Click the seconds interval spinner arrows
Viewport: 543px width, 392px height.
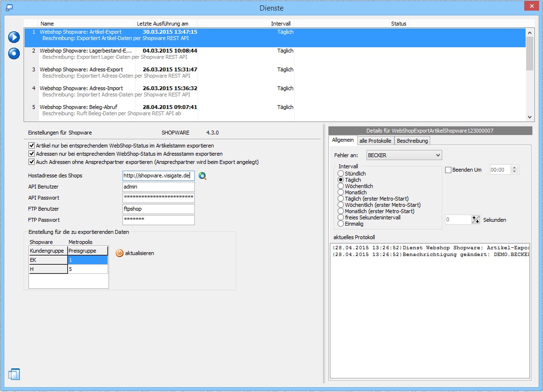[x=476, y=220]
